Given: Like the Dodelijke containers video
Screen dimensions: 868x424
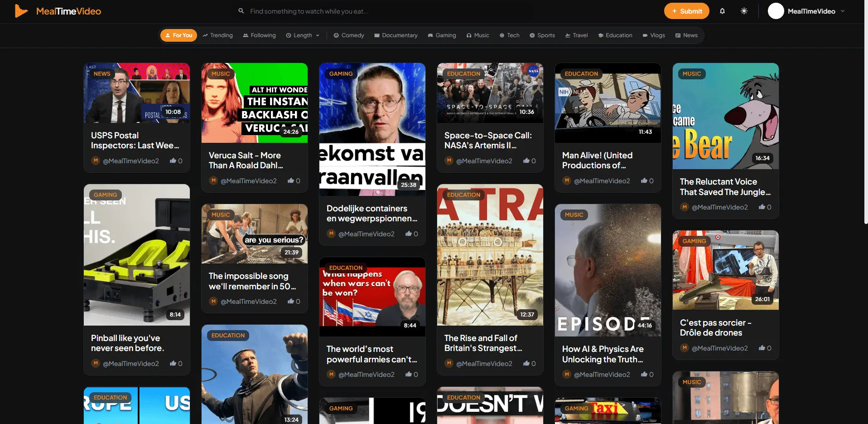Looking at the screenshot, I should [x=411, y=234].
